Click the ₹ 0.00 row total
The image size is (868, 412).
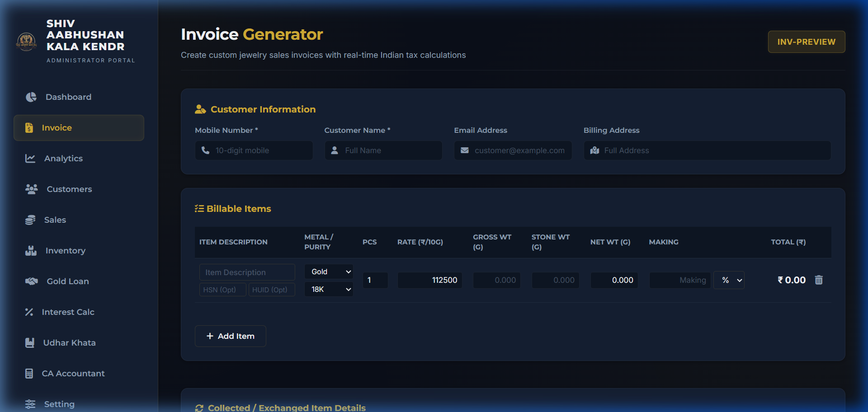792,280
